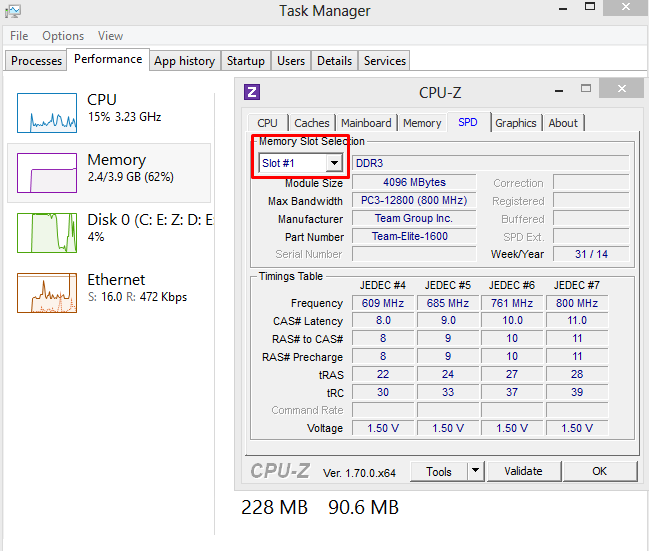Close the CPU-Z window
Viewport: 649px width, 551px height.
621,88
